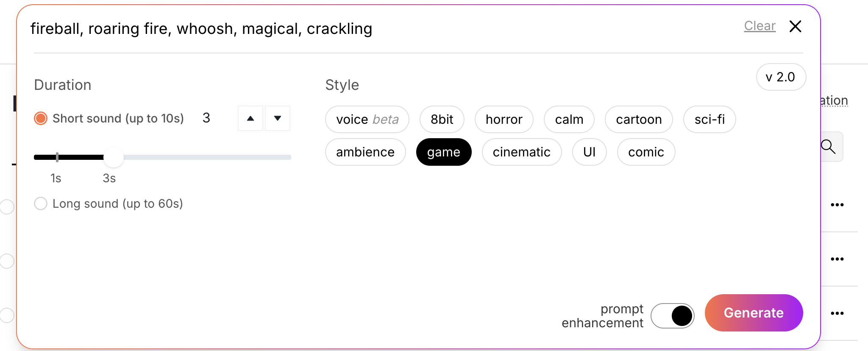Choose the cinematic style tag
The width and height of the screenshot is (868, 351).
point(521,152)
